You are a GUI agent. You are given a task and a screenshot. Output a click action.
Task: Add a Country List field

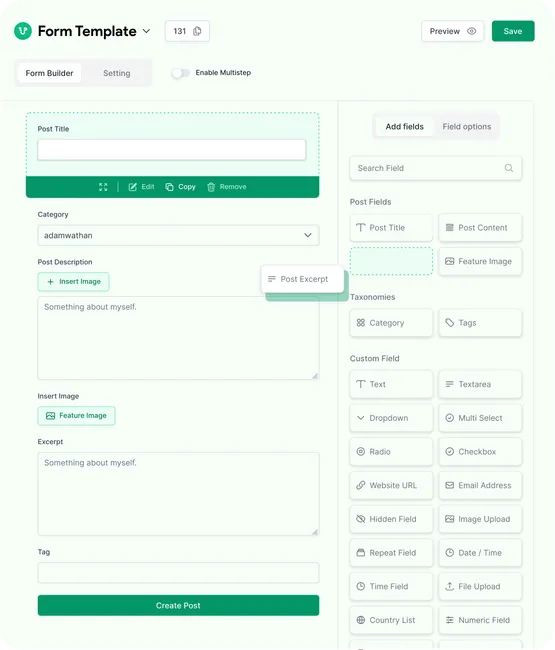coord(391,620)
